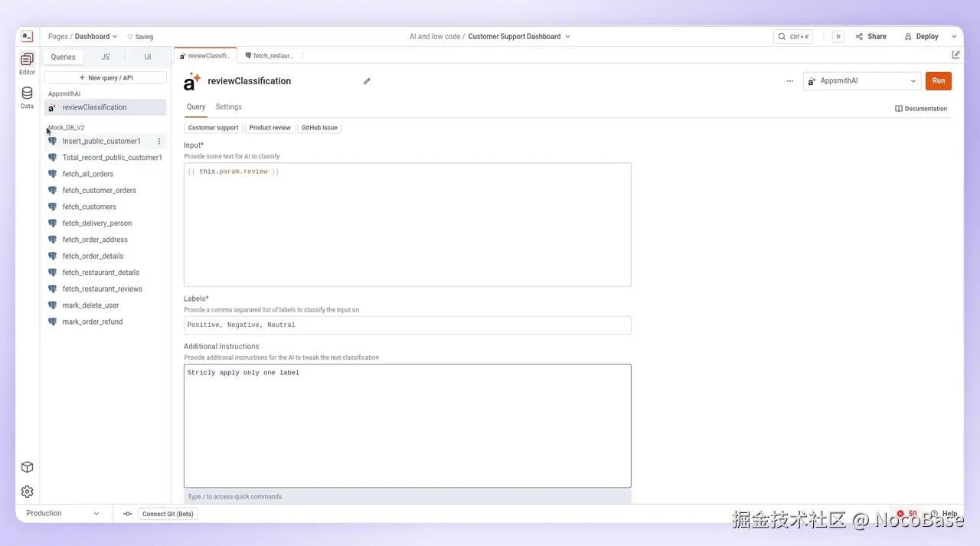Select the fetch_all_orders query

(106, 174)
